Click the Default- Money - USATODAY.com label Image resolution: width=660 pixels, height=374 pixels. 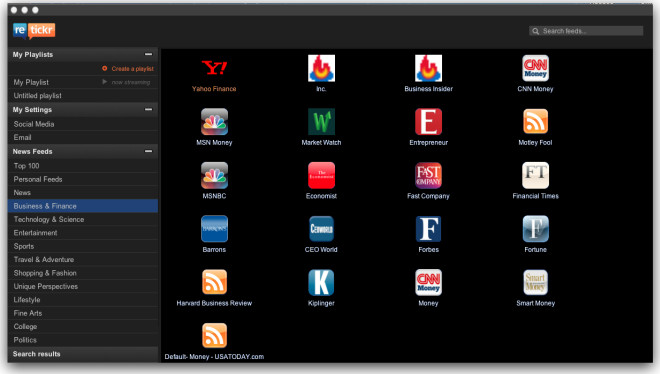pos(214,357)
